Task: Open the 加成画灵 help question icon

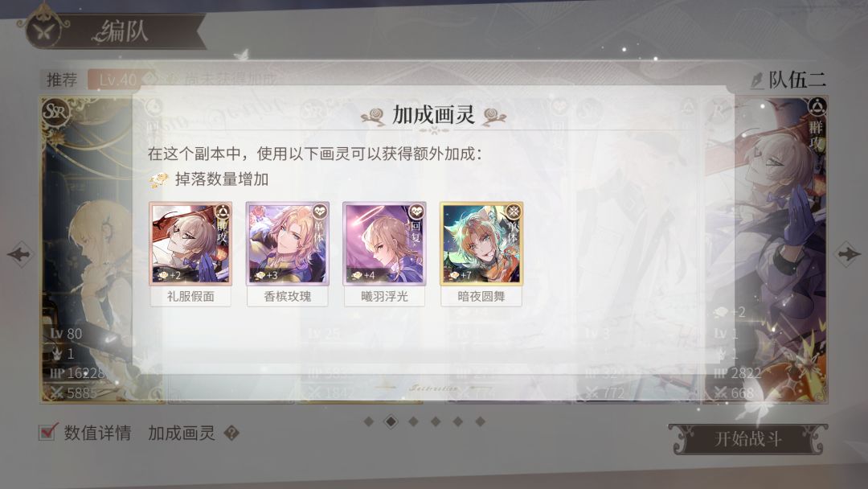Action: point(231,433)
